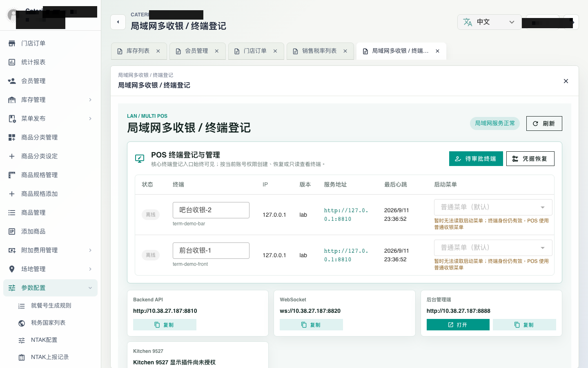
Task: Open the 后台管理端 with 打开 button
Action: coord(458,325)
